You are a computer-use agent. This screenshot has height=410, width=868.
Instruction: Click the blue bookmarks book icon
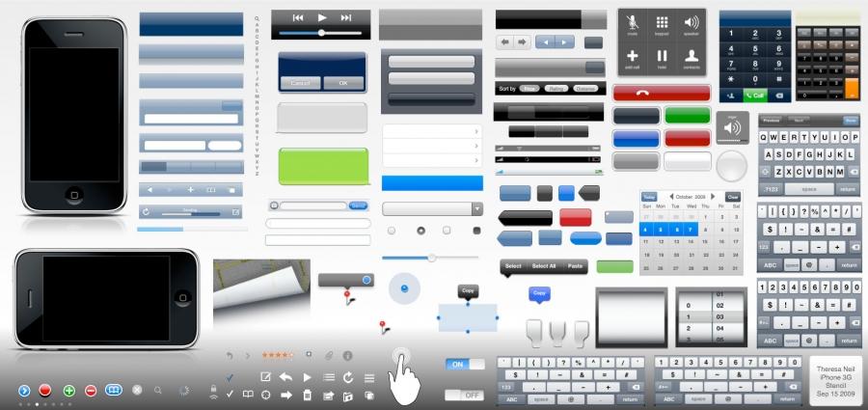114,390
